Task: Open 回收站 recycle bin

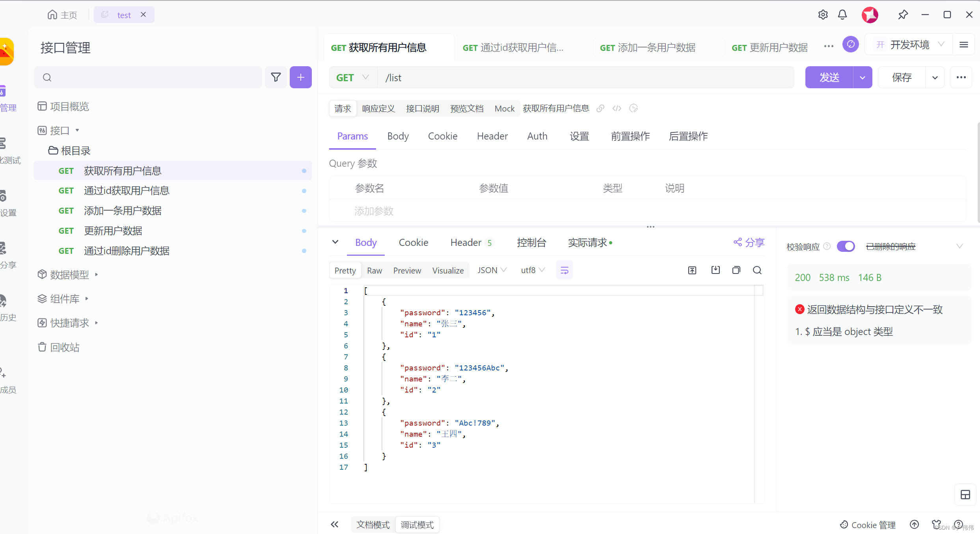Action: coord(59,347)
